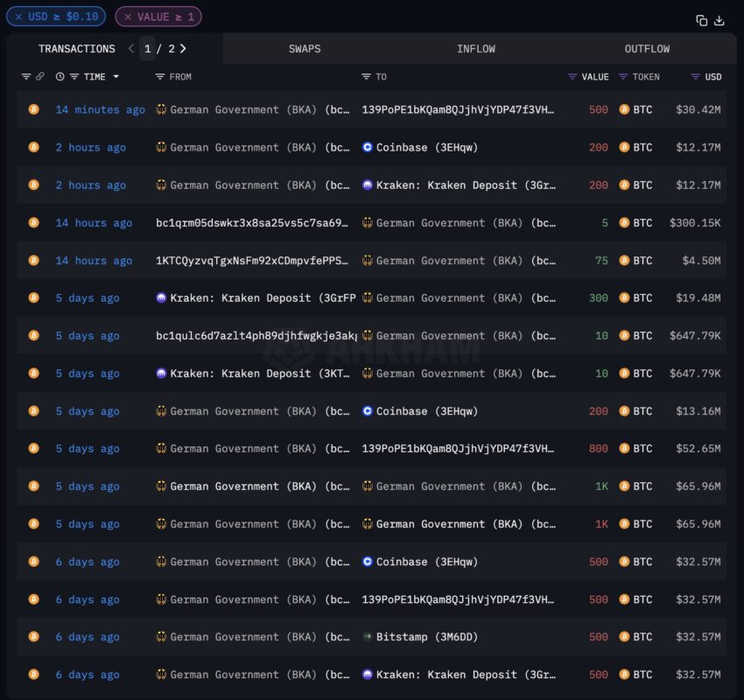Click the page number 1 input box

[148, 48]
